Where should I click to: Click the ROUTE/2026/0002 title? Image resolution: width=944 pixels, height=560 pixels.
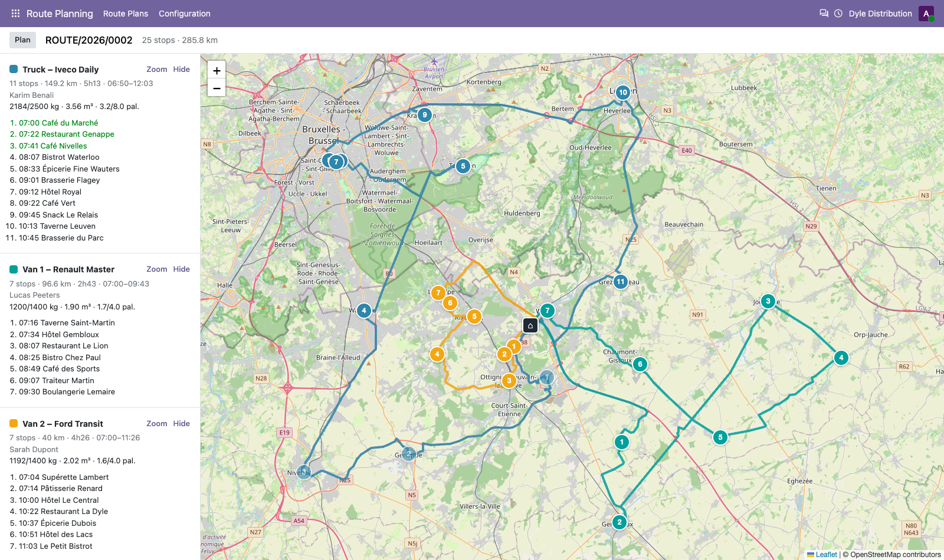(89, 40)
